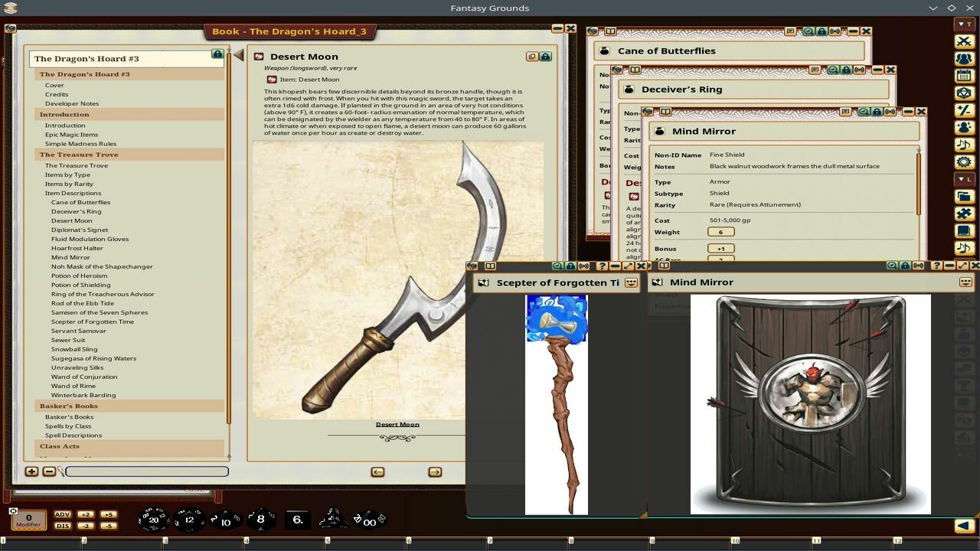This screenshot has height=551, width=980.
Task: Toggle the lock icon on the Desert Moon window
Action: pos(544,57)
